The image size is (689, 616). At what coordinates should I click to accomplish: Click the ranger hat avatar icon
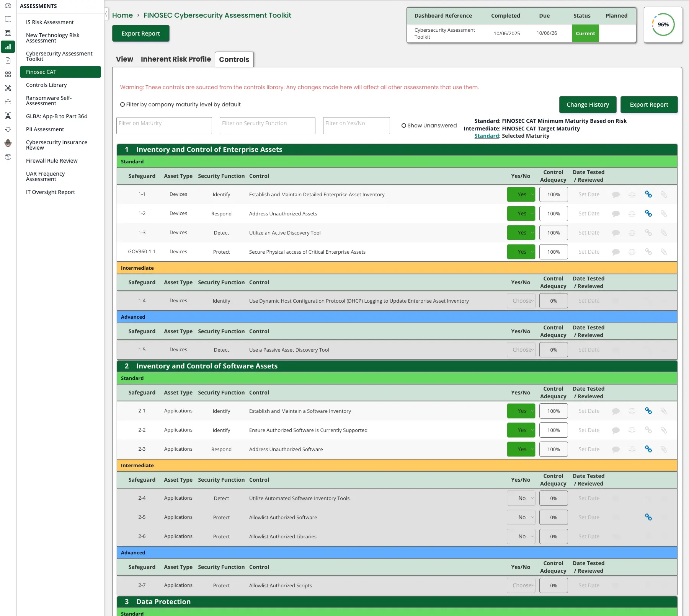tap(8, 143)
